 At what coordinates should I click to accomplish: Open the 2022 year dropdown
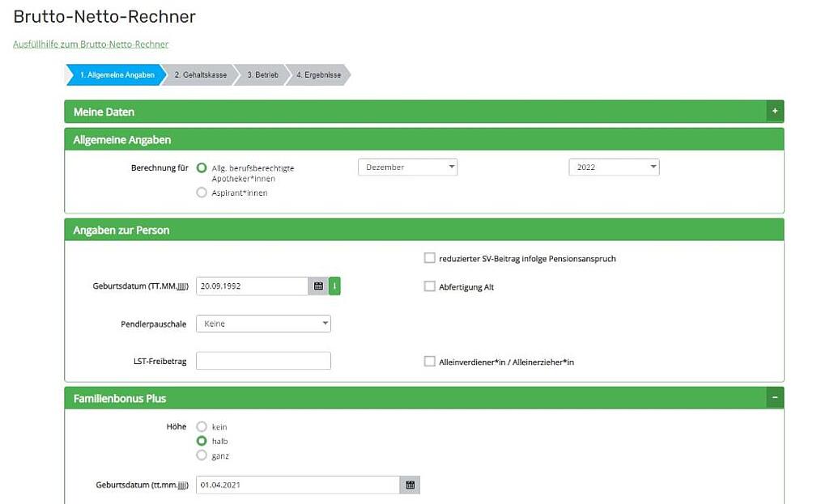coord(614,167)
